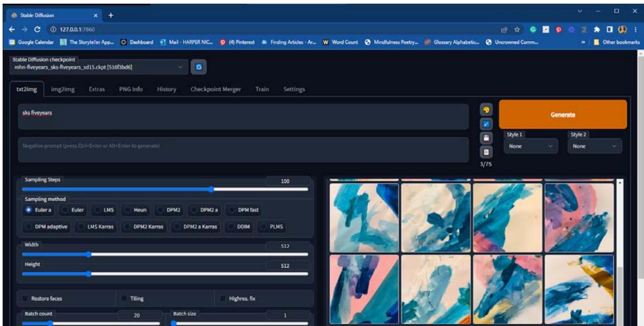Click the random artist palette icon
644x326 pixels.
coord(486,110)
